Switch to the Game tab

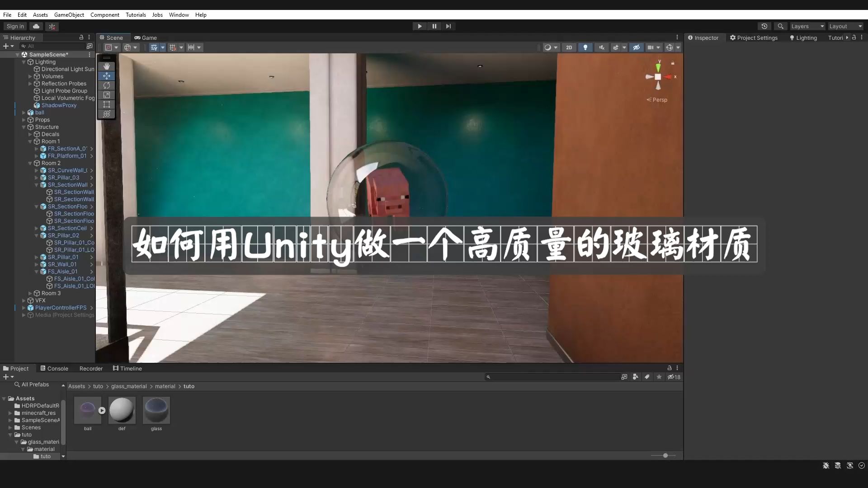pos(146,38)
